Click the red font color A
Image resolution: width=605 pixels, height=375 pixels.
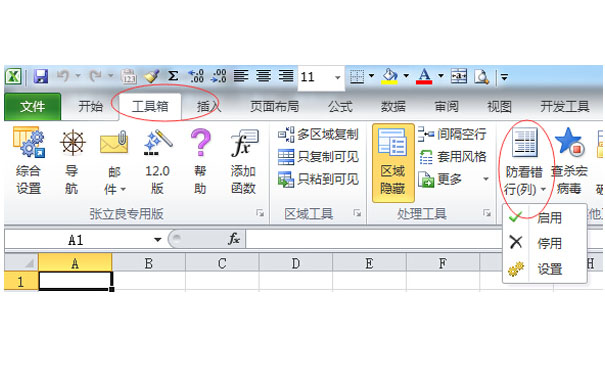424,76
